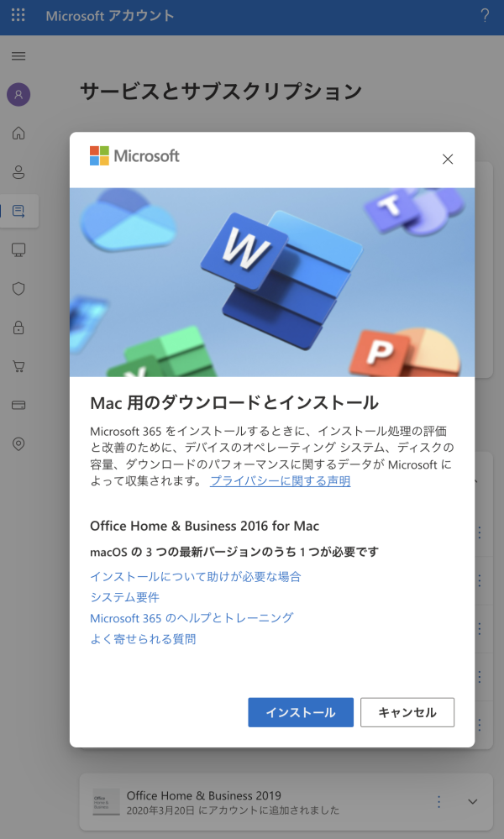504x839 pixels.
Task: Open インストールについて助けが必要な場合 link
Action: pos(195,576)
